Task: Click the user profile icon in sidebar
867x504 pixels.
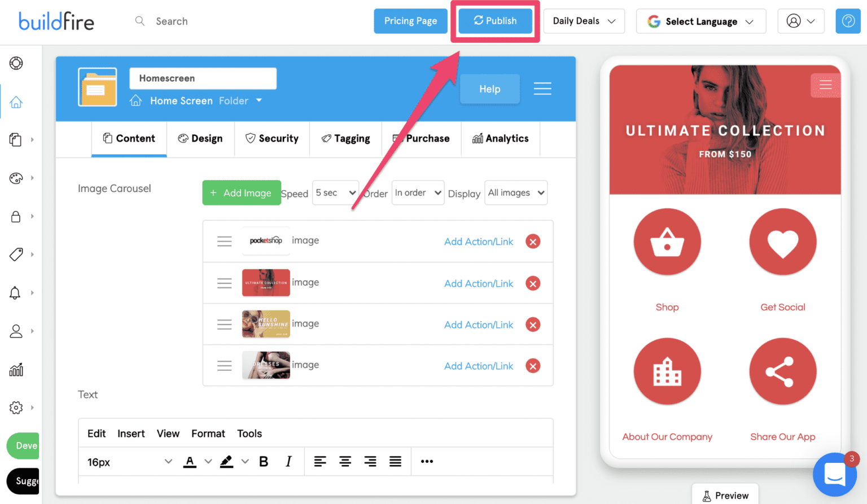Action: tap(16, 331)
